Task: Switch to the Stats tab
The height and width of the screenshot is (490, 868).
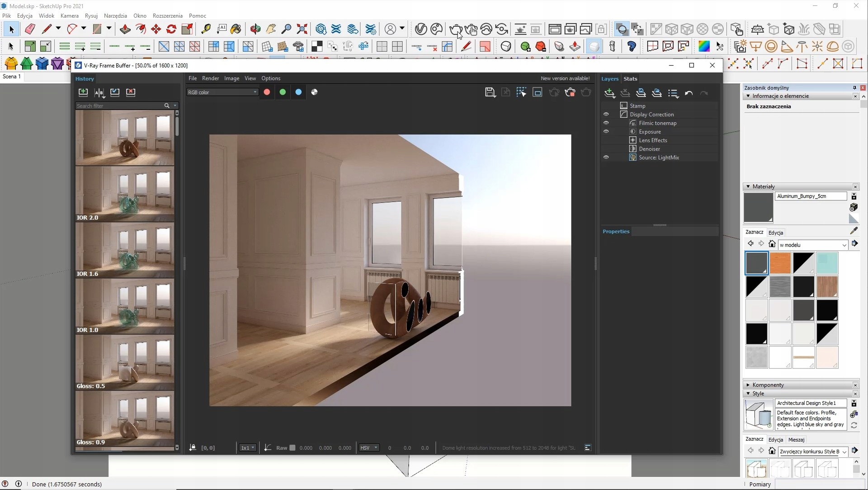Action: tap(630, 79)
